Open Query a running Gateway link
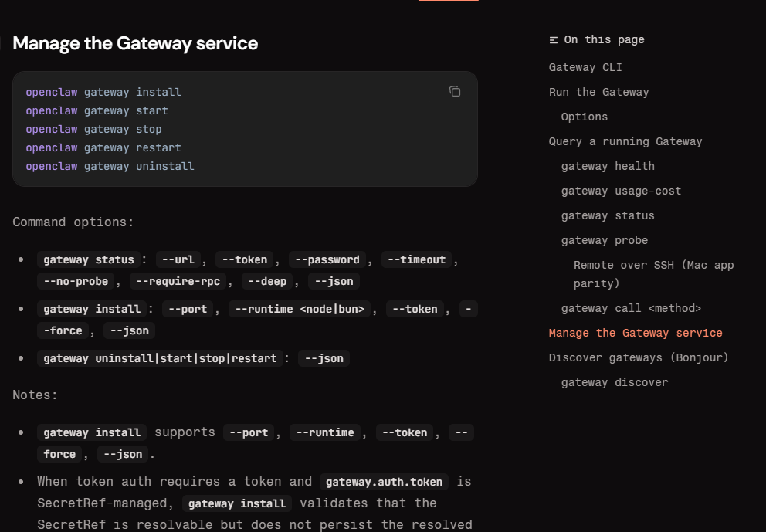This screenshot has width=766, height=532. (x=625, y=141)
